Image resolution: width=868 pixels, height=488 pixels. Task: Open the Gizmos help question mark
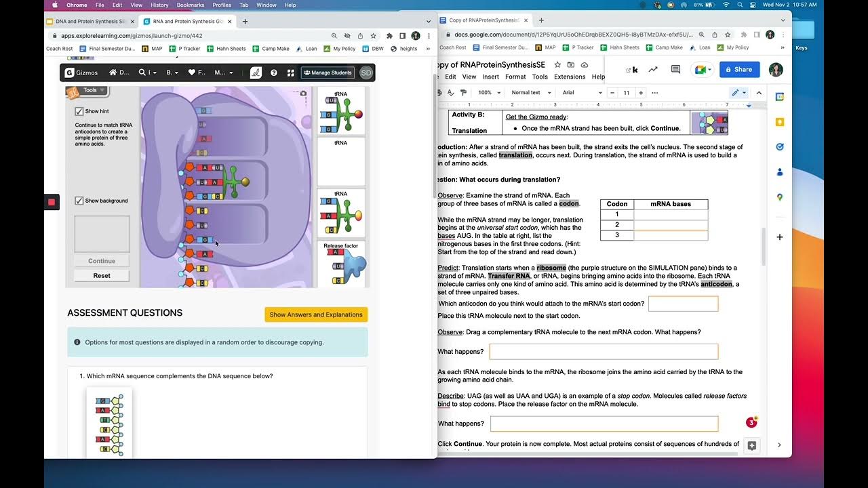(x=274, y=73)
